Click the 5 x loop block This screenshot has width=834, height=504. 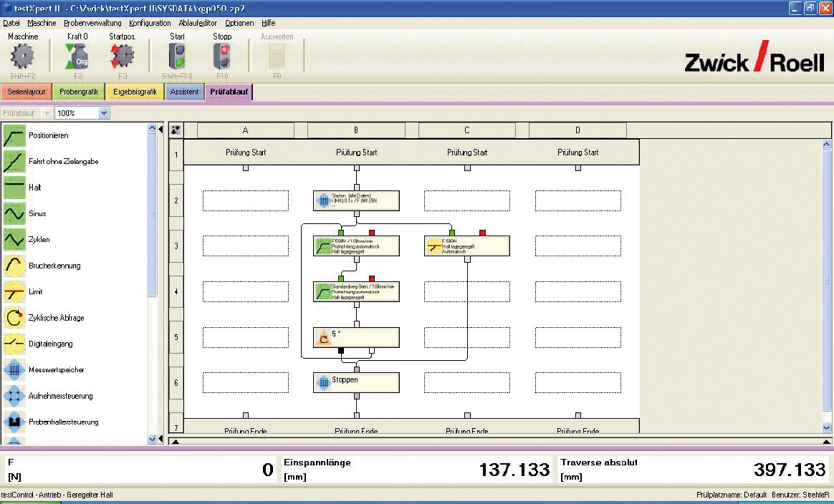tap(356, 336)
